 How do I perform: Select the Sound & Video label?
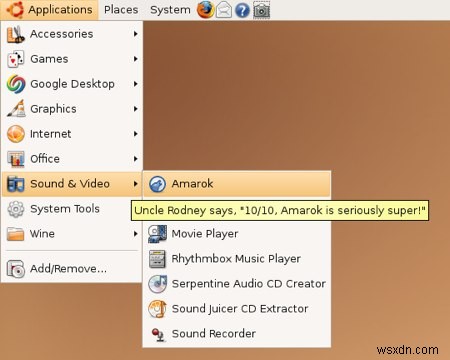coord(70,184)
